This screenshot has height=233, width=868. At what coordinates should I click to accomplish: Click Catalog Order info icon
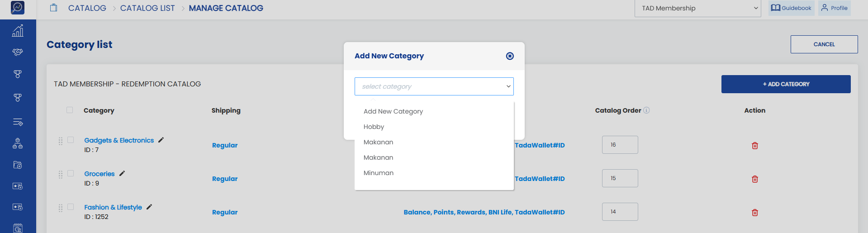[x=646, y=110]
